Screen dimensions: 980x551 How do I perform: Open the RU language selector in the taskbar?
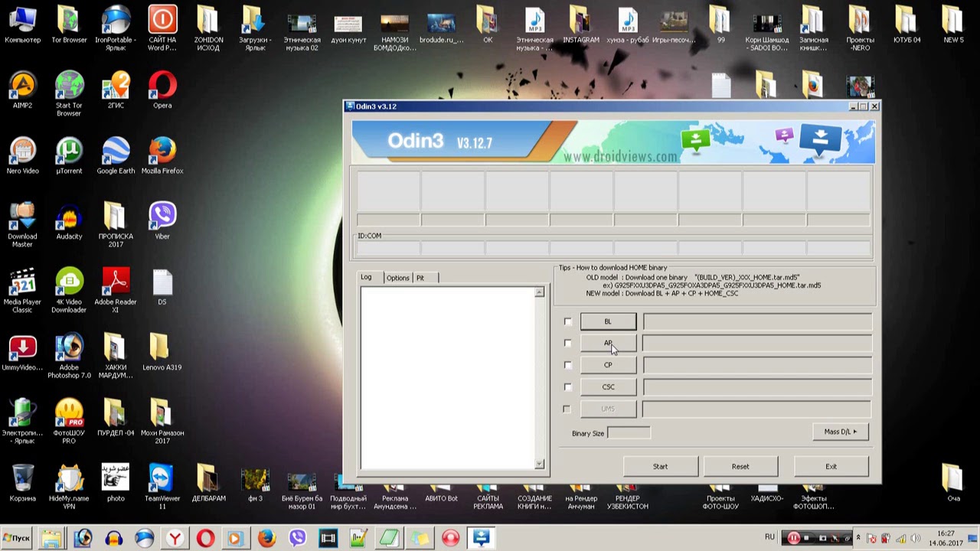coord(769,537)
